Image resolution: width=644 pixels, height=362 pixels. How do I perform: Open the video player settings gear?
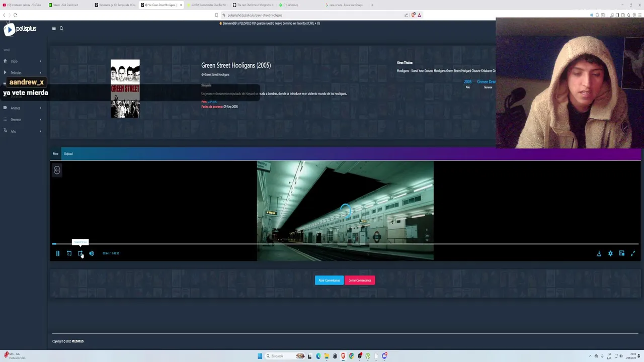pos(610,253)
